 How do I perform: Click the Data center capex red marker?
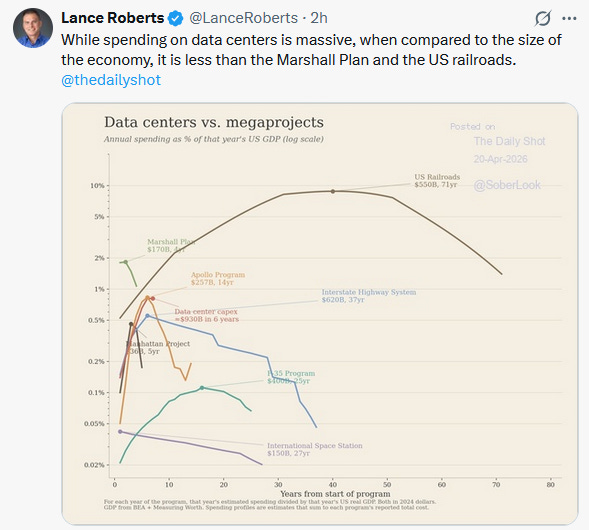(x=153, y=299)
